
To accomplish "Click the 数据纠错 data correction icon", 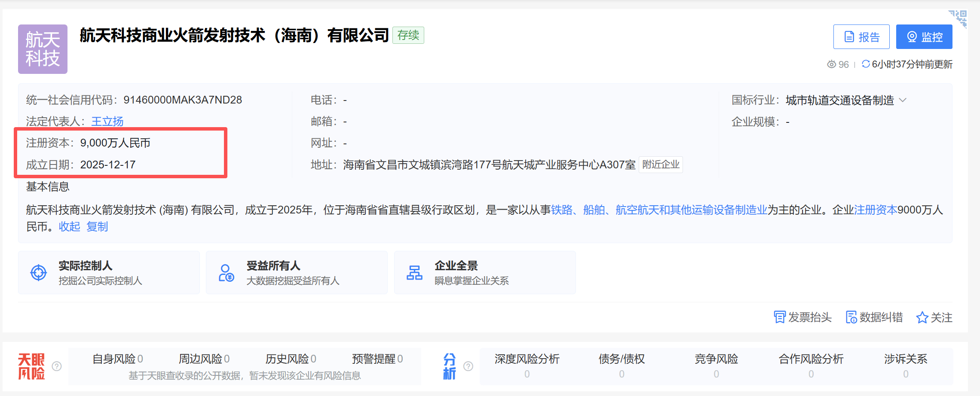I will point(851,317).
